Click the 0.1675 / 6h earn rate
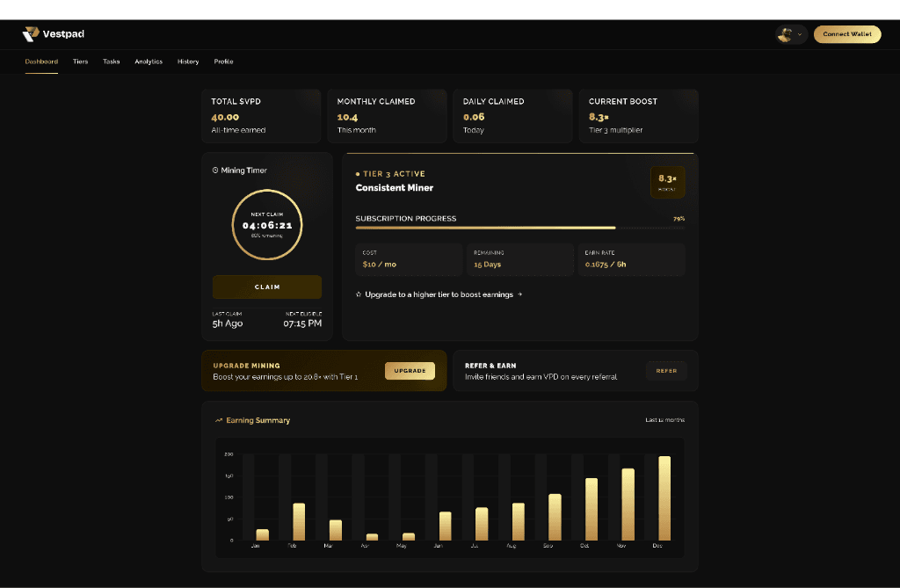900x588 pixels. coord(606,265)
